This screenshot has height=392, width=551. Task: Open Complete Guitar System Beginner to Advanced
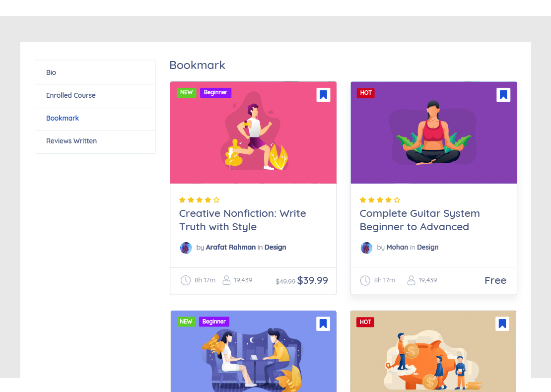(419, 220)
